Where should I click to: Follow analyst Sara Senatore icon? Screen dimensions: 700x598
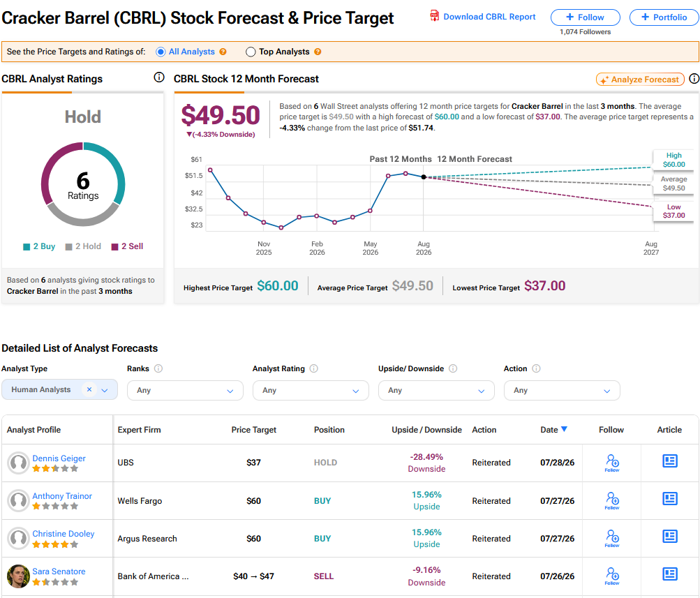[x=612, y=576]
